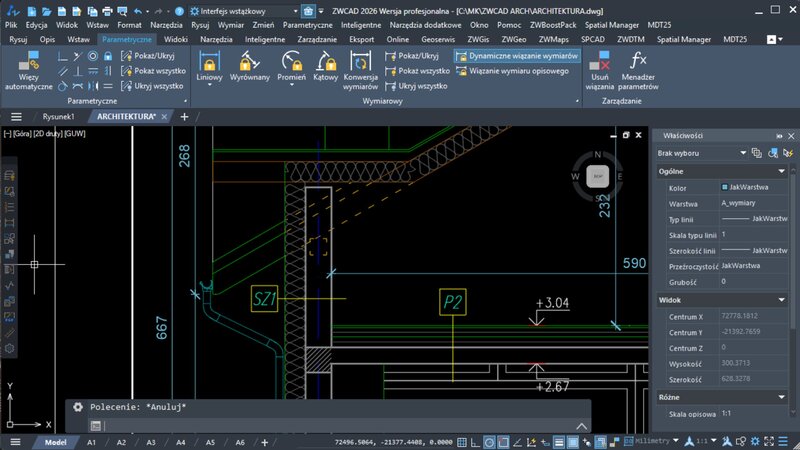Open the hamburger menu left of drawing tabs
The height and width of the screenshot is (450, 800).
pyautogui.click(x=16, y=117)
